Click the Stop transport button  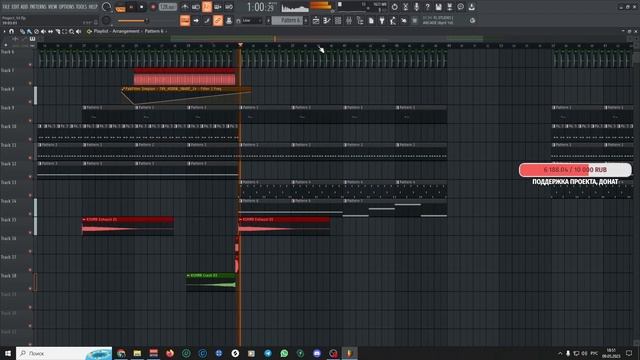142,7
